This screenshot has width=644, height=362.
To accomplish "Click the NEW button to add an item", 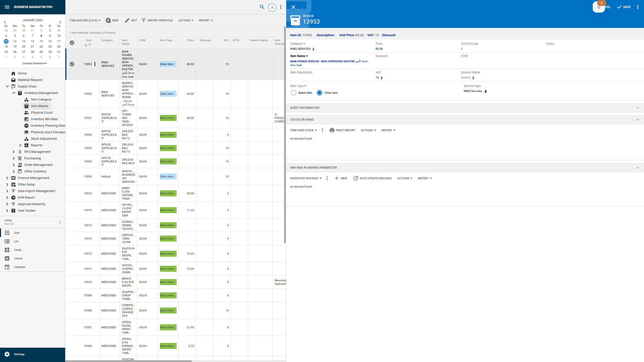I will click(112, 20).
